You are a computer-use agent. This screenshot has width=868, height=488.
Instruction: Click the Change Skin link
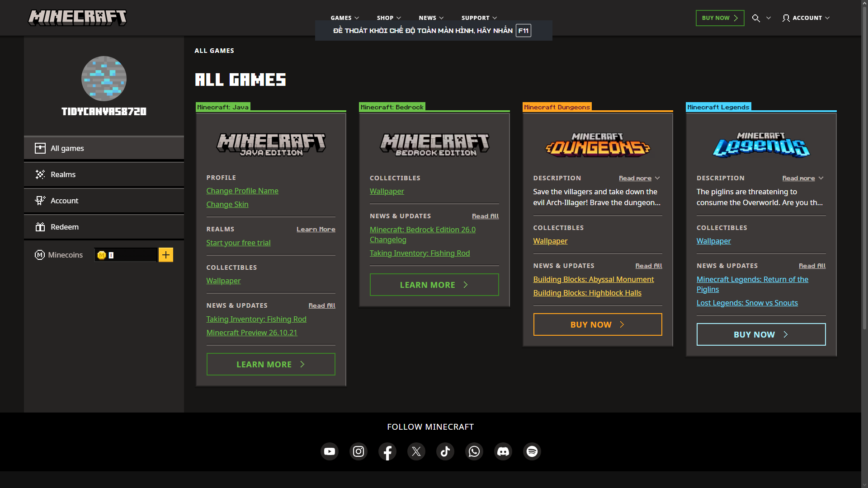click(227, 204)
